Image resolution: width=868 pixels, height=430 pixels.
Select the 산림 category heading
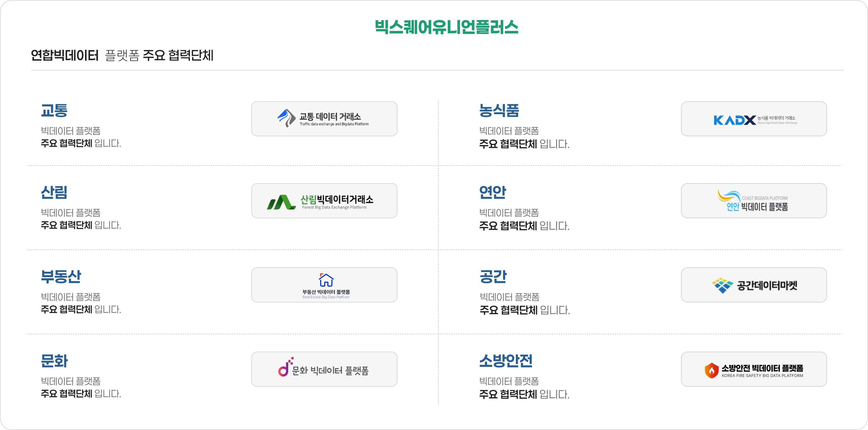54,192
